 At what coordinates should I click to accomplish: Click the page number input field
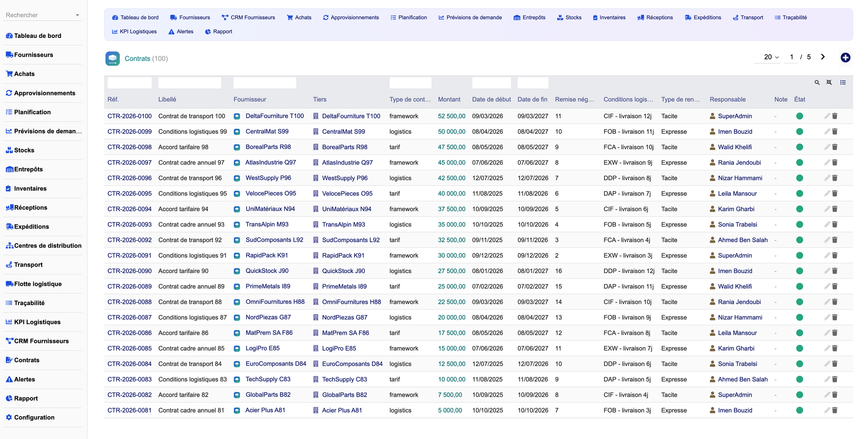click(792, 57)
